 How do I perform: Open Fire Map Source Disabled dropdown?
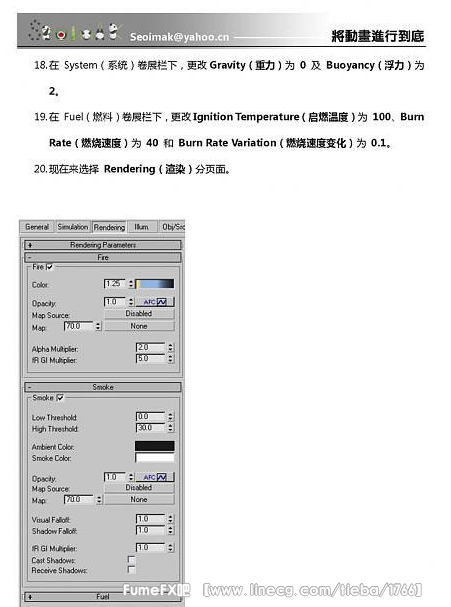(x=139, y=314)
